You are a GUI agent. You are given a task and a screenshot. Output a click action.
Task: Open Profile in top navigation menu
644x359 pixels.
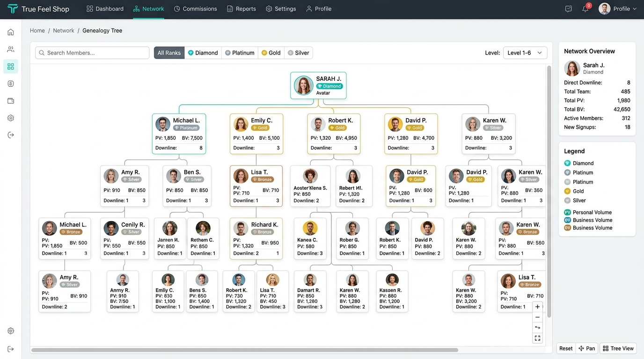click(318, 9)
